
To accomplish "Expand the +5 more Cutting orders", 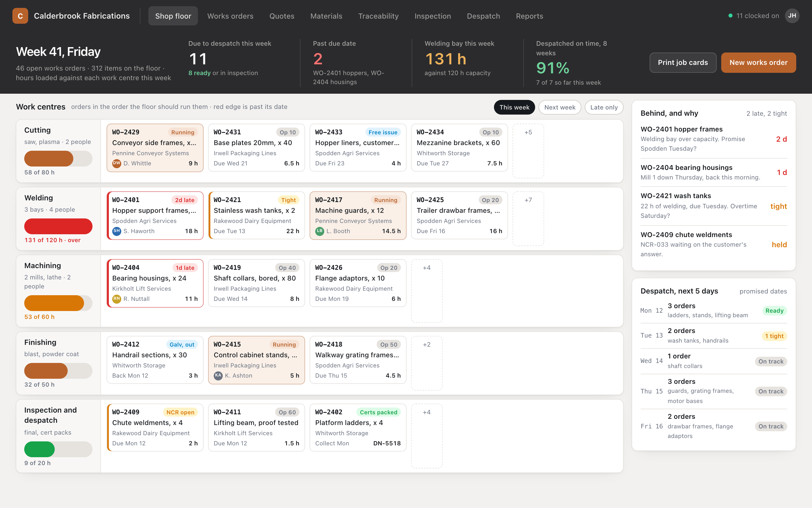I will pyautogui.click(x=528, y=151).
